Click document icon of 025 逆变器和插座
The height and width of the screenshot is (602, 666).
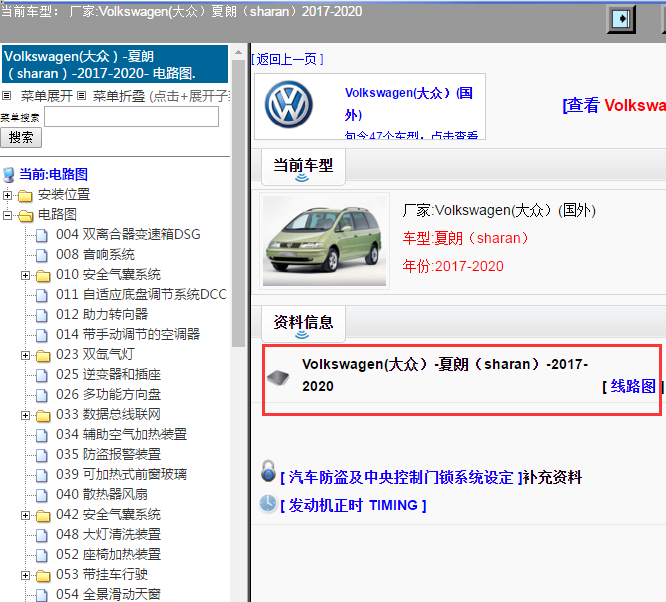42,375
